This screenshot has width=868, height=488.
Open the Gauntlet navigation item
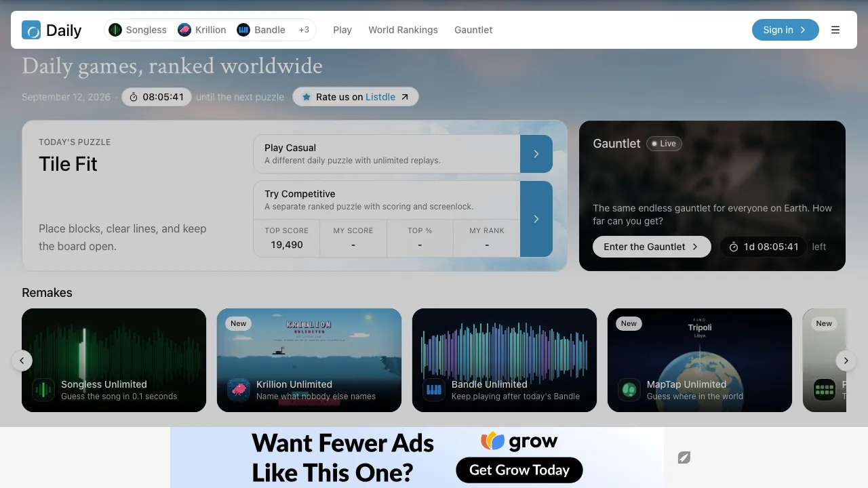click(473, 30)
